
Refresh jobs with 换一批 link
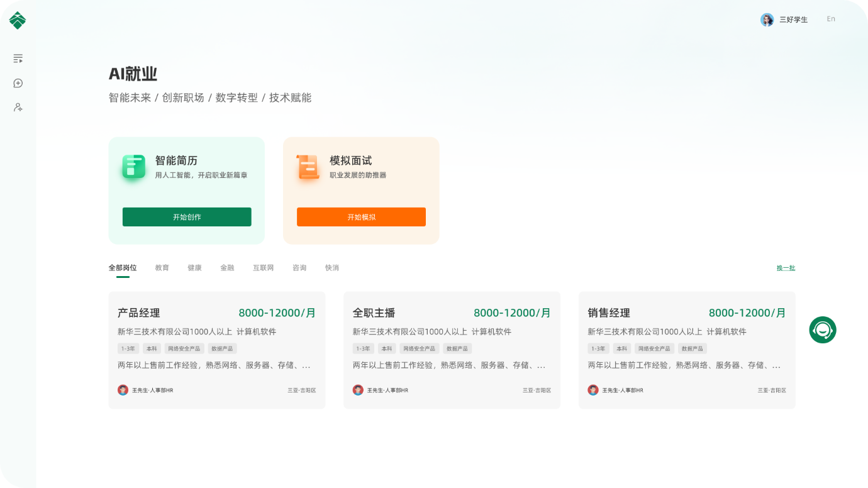[x=786, y=268]
